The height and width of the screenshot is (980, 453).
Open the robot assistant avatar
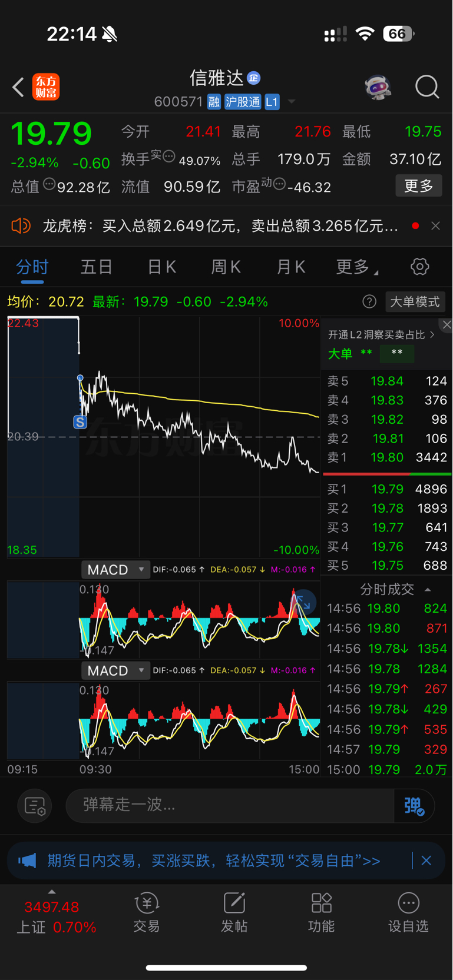[x=378, y=87]
